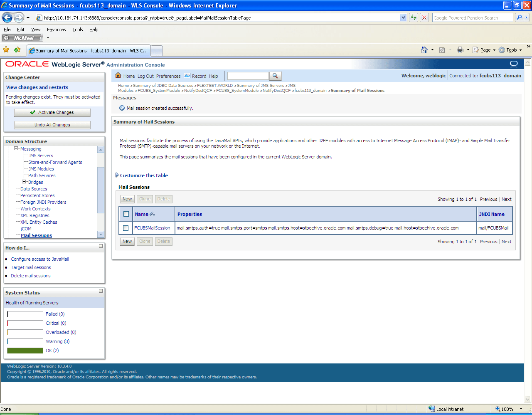The width and height of the screenshot is (532, 415).
Task: Click the IE Print icon
Action: [x=460, y=50]
